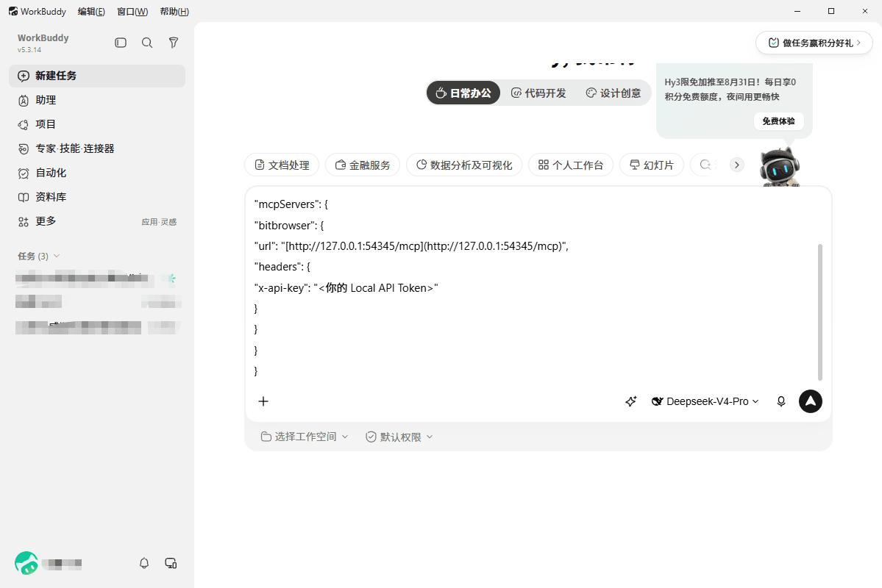Open the 自动化 automation page
Screen dimensions: 882x588
97,173
